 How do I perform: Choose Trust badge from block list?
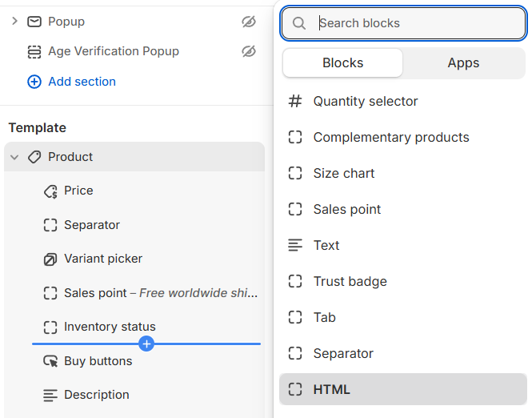click(350, 282)
